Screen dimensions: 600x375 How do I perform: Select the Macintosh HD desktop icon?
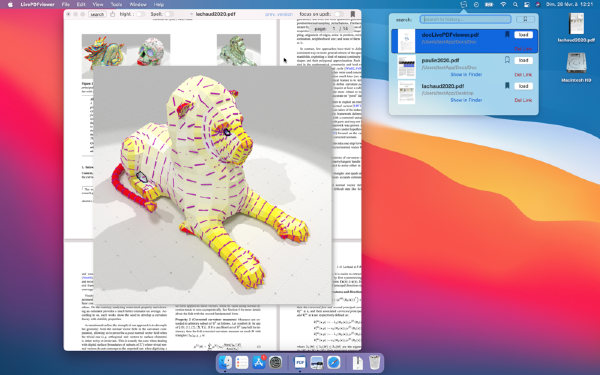click(576, 62)
